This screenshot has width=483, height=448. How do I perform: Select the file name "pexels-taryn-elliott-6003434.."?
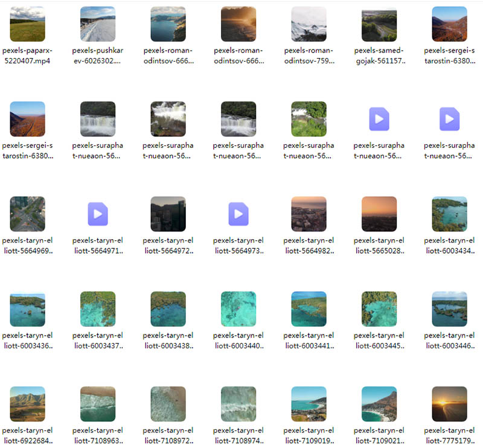tap(449, 246)
